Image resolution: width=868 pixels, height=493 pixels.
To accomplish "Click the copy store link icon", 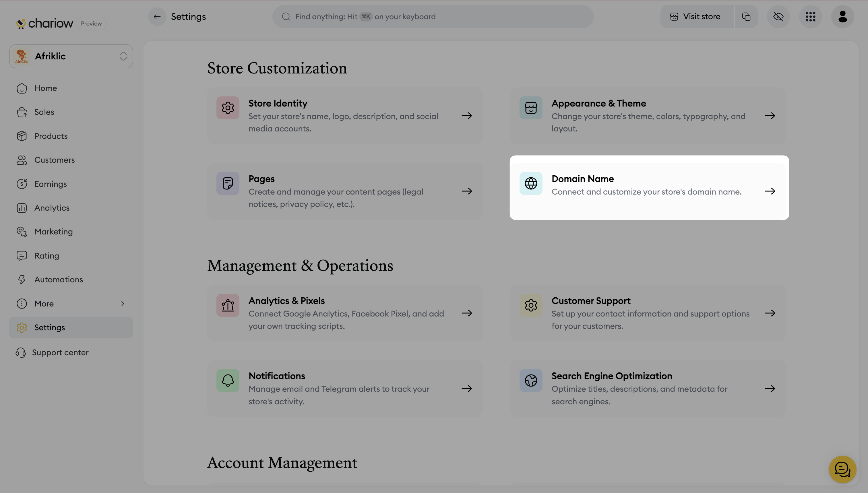I will tap(746, 17).
